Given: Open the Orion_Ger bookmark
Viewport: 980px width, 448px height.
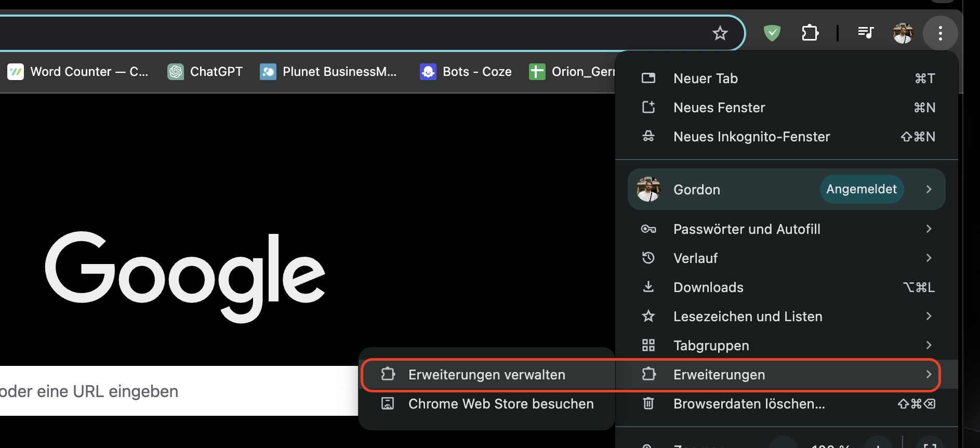Looking at the screenshot, I should click(x=572, y=72).
